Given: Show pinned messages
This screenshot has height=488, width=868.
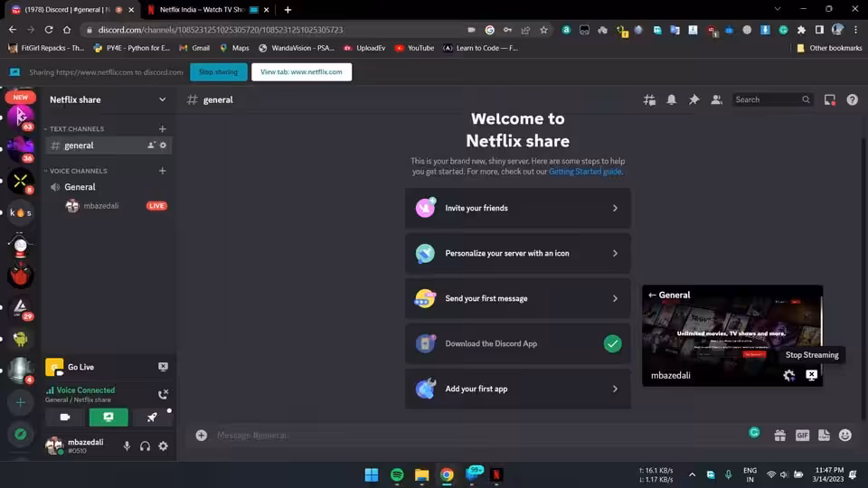Looking at the screenshot, I should [x=693, y=99].
